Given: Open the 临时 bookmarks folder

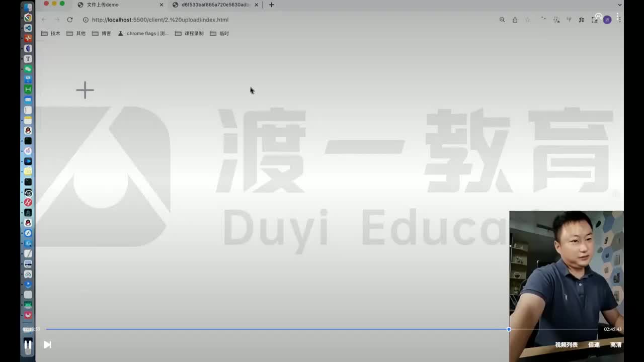Looking at the screenshot, I should tap(219, 33).
